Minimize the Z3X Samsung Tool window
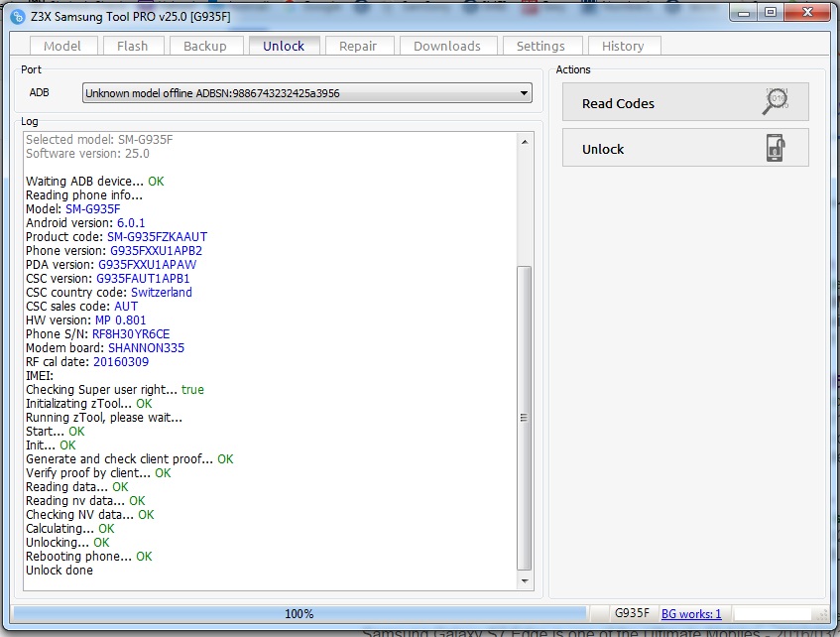This screenshot has width=840, height=637. coord(744,13)
